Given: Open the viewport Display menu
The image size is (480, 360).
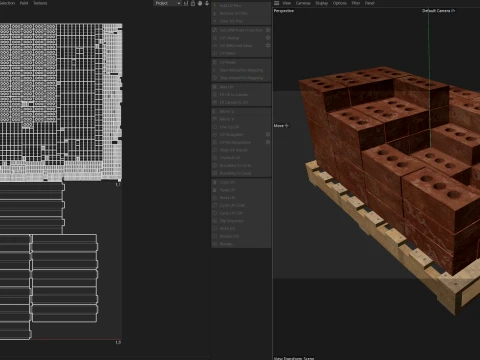Looking at the screenshot, I should (x=322, y=3).
